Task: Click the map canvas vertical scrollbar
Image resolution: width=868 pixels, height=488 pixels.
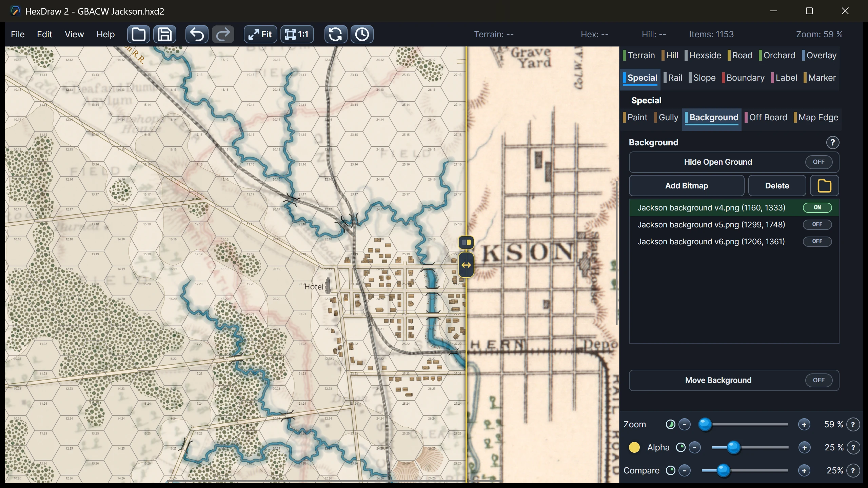Action: (616, 252)
